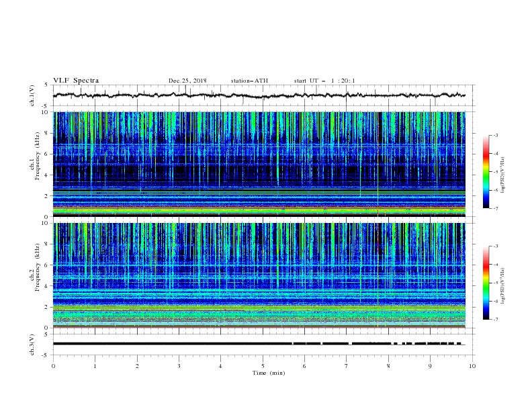Click the lower "log(PSD)(V²/Hz)" colorbar label
Screen dimensions: 532x411
coord(502,286)
